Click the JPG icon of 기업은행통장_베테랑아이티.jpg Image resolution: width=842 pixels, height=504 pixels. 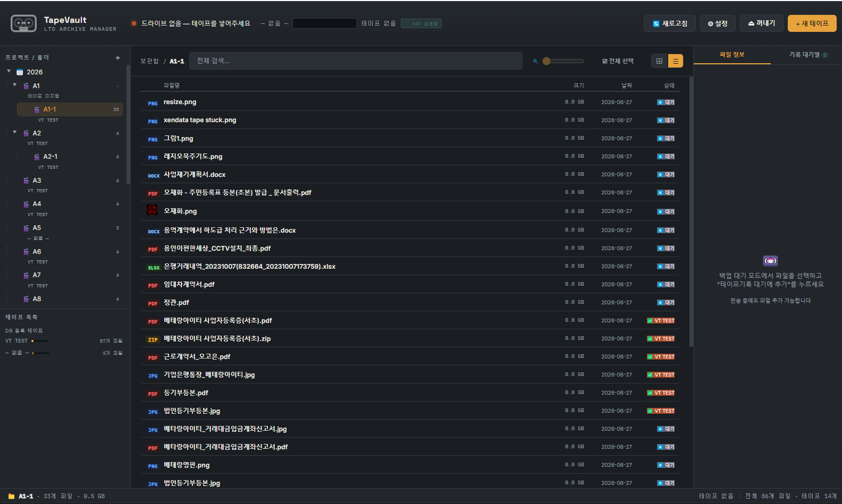tap(153, 375)
